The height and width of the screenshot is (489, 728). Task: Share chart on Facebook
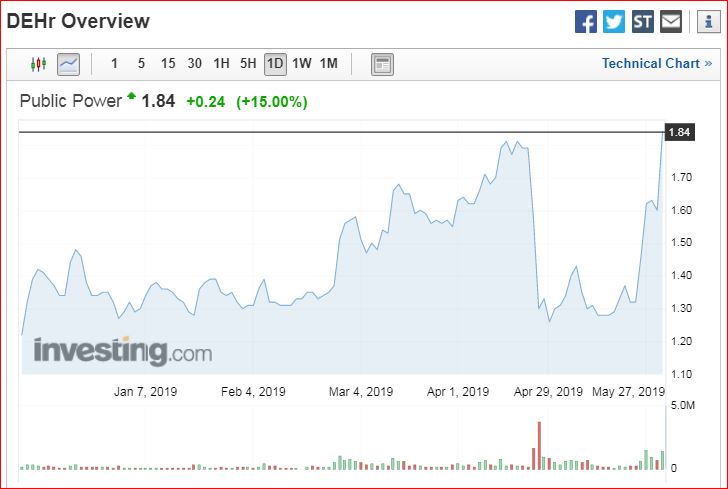[x=585, y=21]
